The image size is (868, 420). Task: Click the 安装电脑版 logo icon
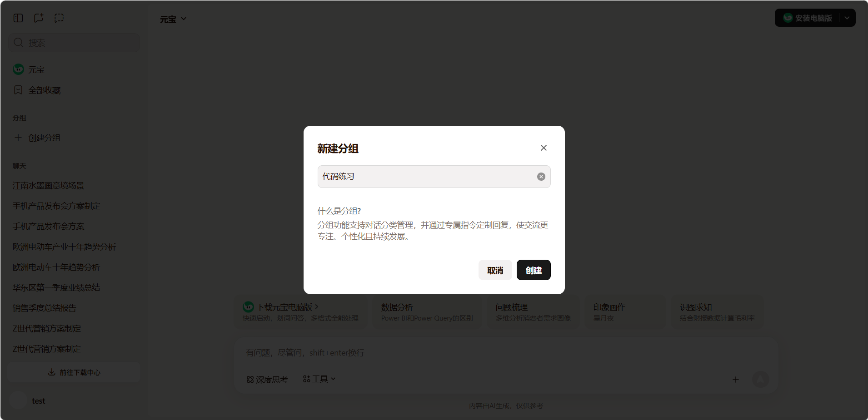[788, 18]
